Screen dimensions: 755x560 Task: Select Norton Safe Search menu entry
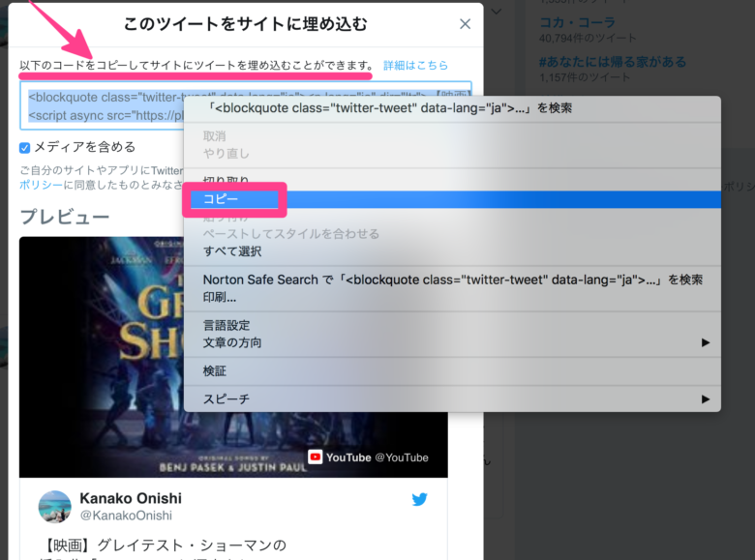point(452,280)
